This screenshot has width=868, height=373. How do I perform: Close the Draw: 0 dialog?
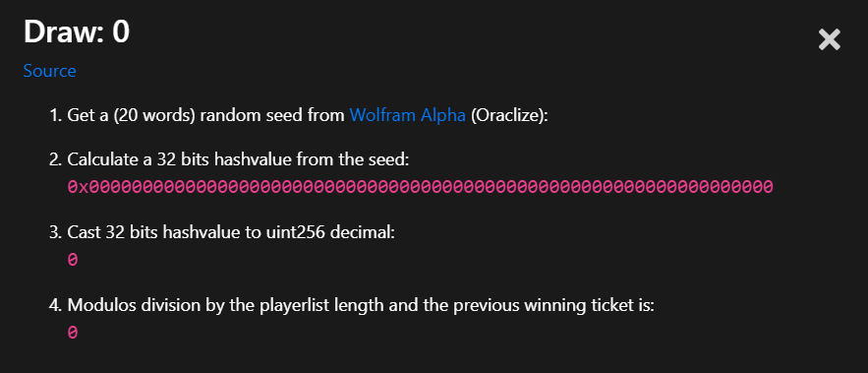(x=830, y=40)
